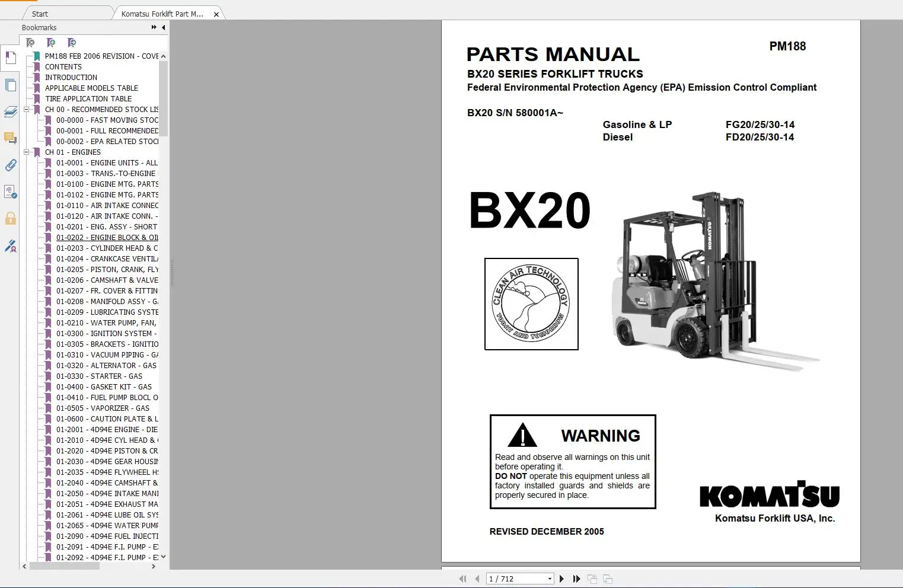Click the add new bookmark icon
The width and height of the screenshot is (903, 588).
pos(51,43)
